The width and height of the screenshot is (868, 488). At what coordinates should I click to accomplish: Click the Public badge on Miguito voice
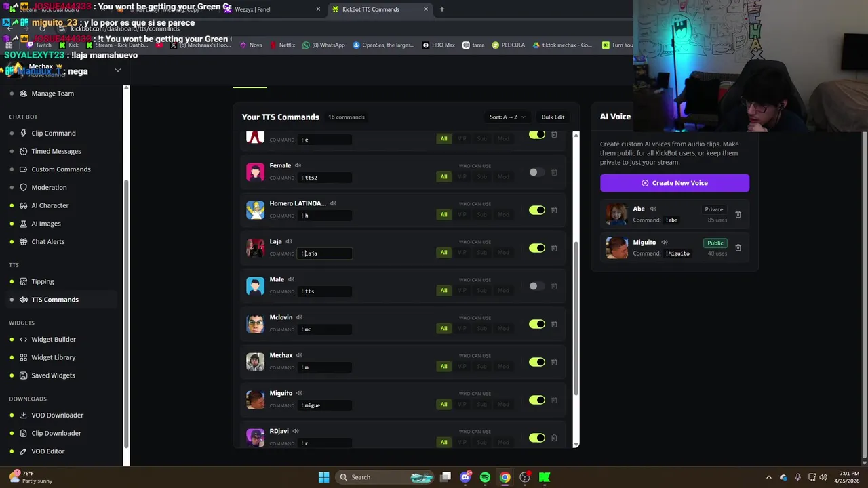715,243
